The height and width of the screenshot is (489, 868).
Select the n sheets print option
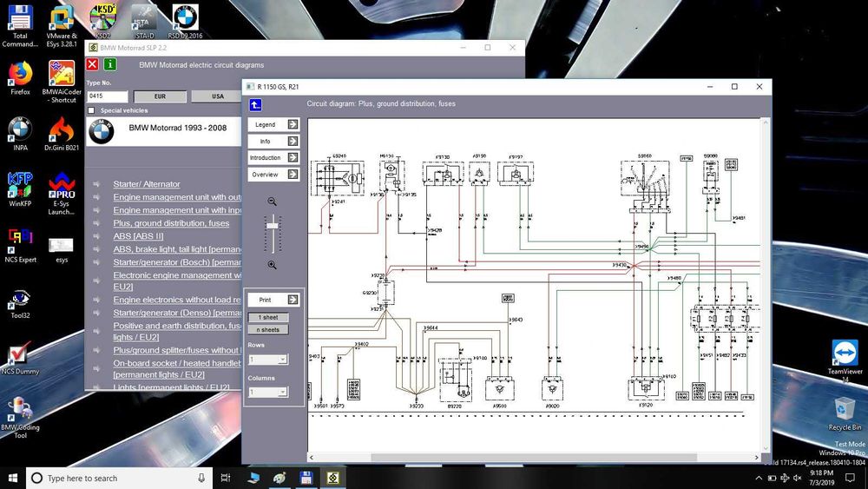pos(268,329)
